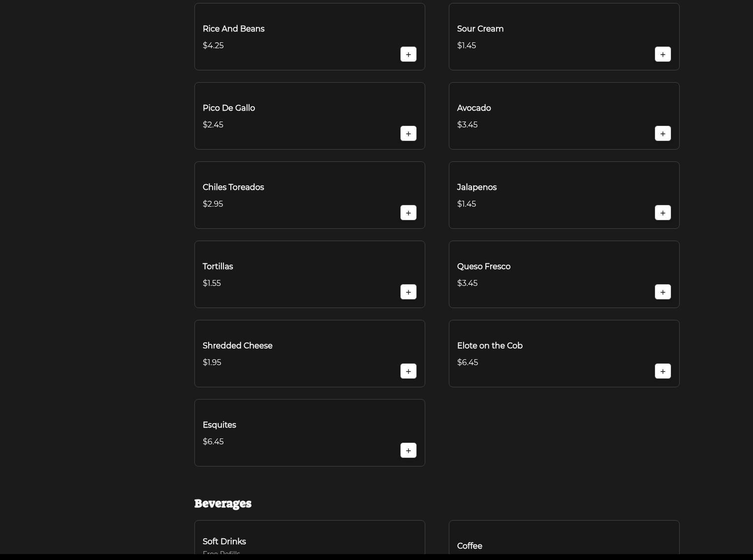Click the Jalapenos plus button
This screenshot has height=560, width=753.
[x=663, y=213]
